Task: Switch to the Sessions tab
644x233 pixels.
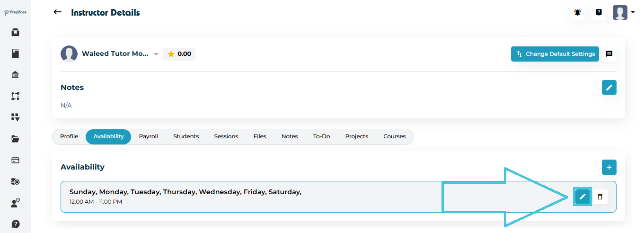Action: click(x=226, y=136)
